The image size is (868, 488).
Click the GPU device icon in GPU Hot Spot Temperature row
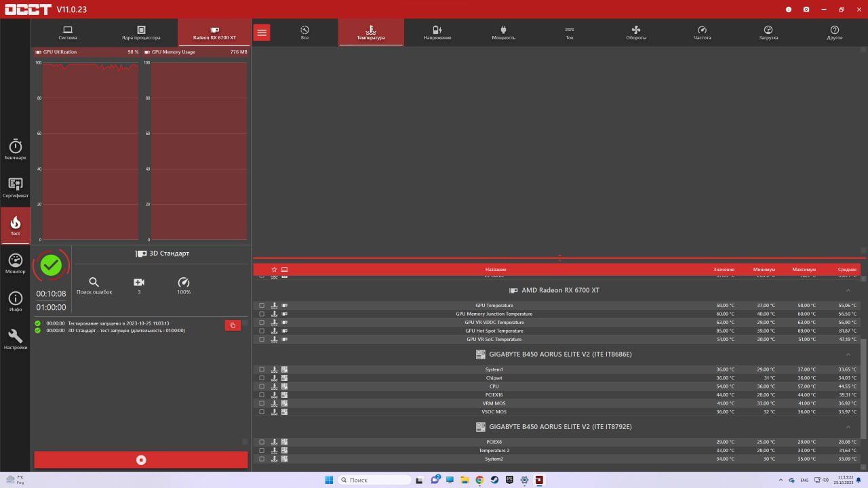284,331
